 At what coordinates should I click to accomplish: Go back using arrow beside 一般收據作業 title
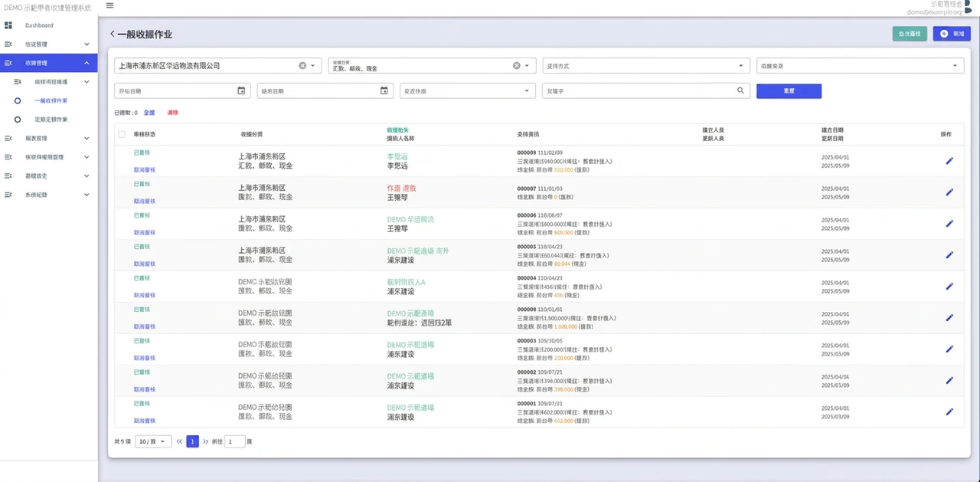pyautogui.click(x=113, y=34)
